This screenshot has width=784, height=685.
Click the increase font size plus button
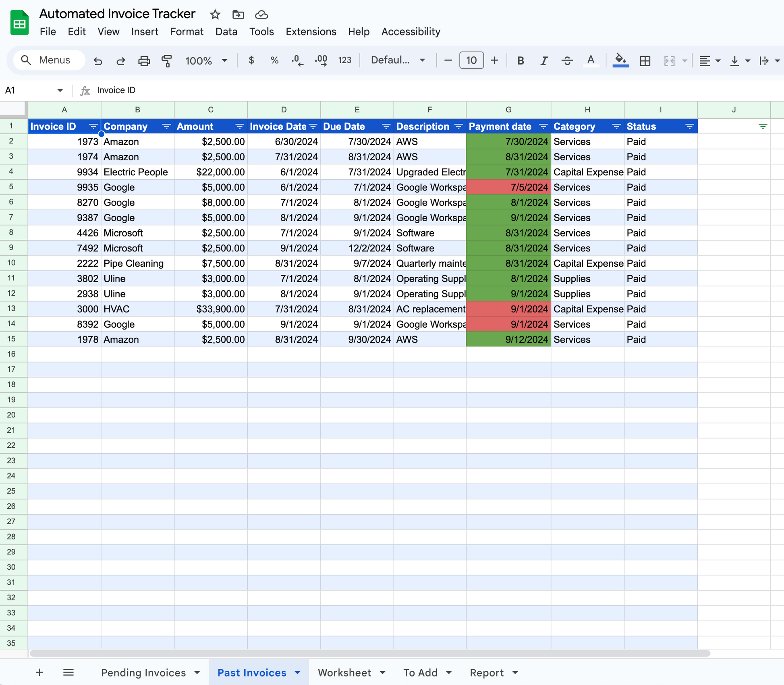[494, 60]
